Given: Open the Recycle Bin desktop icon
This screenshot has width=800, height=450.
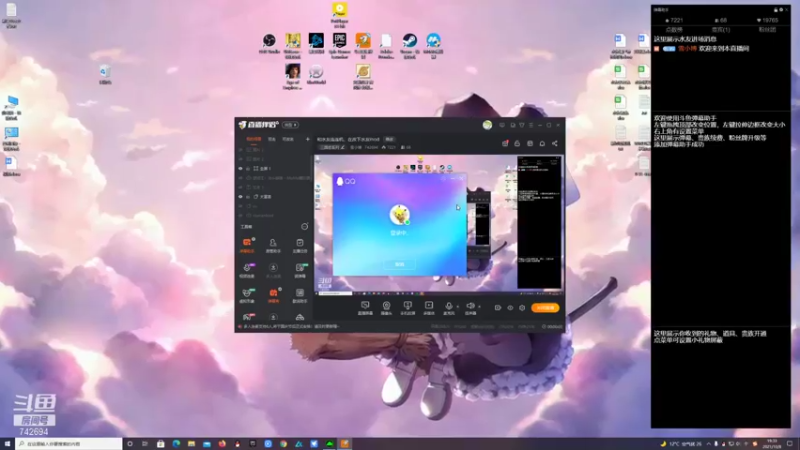Looking at the screenshot, I should pos(105,74).
